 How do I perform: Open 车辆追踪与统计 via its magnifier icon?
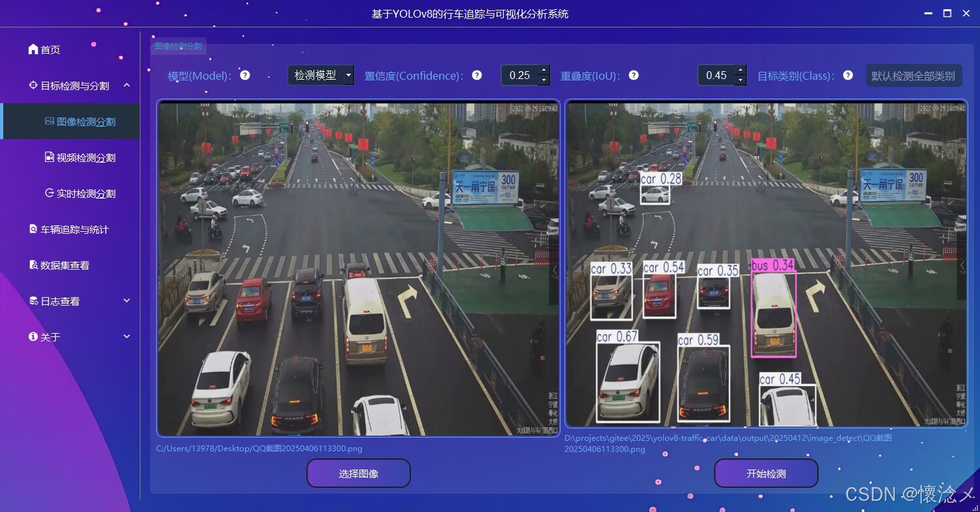pos(33,229)
